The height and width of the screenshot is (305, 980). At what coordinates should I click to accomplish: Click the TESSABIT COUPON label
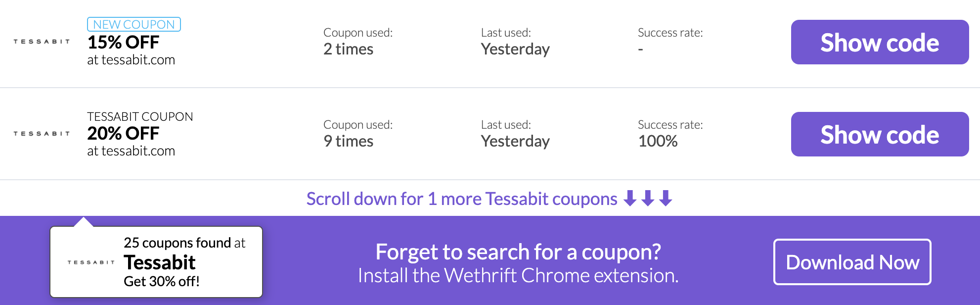[140, 116]
